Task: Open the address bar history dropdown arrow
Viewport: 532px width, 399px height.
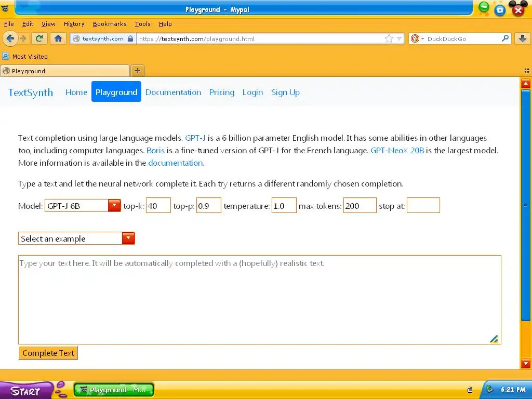Action: coord(400,38)
